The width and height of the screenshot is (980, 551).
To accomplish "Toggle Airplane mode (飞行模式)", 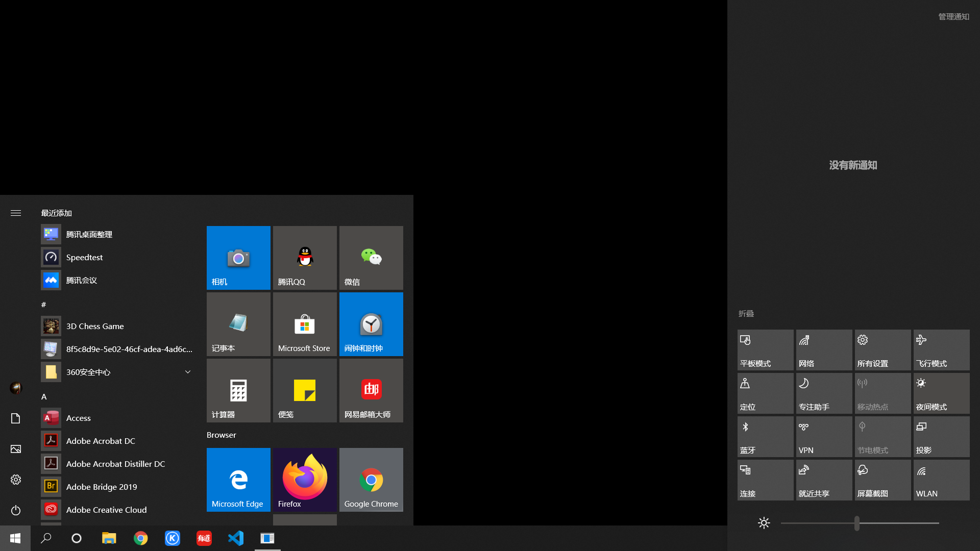I will point(941,350).
